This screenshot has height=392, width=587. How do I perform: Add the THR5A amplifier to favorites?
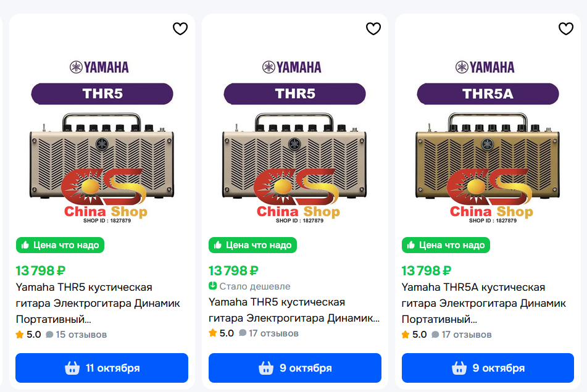[566, 29]
